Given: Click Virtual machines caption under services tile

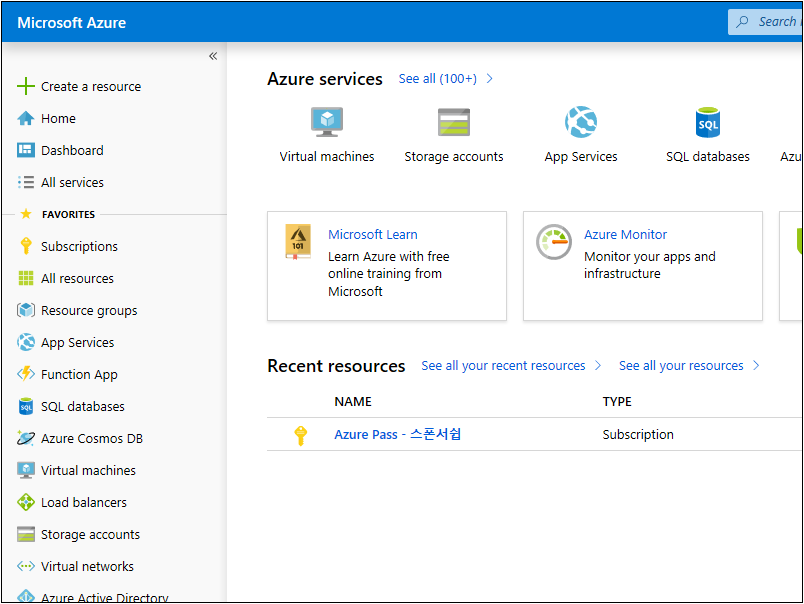Looking at the screenshot, I should pos(327,156).
